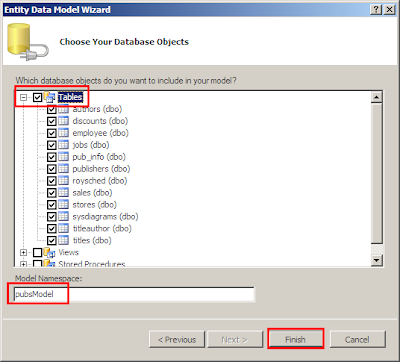Viewport: 400px width, 362px height.
Task: Select the roysched (dbo) row text
Action: coord(100,181)
